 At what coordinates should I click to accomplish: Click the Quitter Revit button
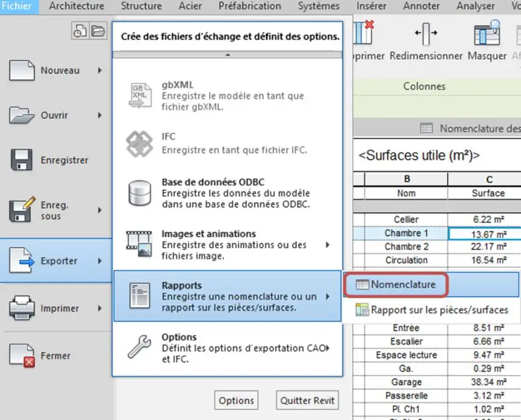click(307, 401)
